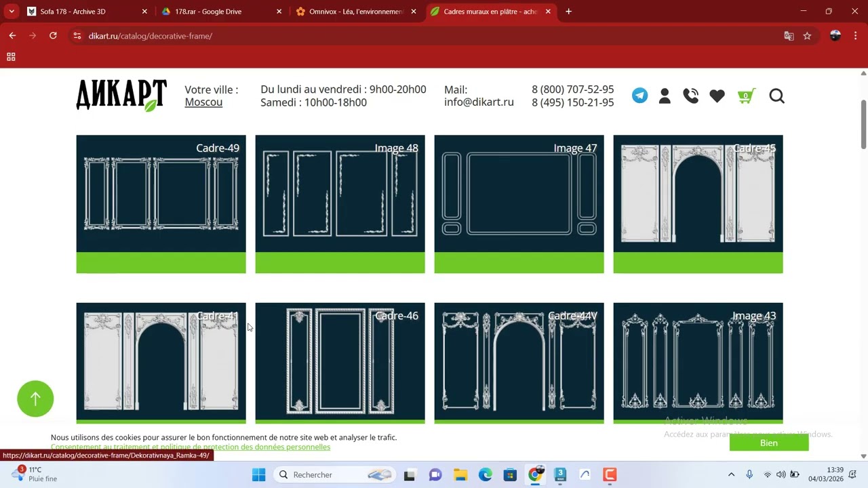Open network Wi-Fi tray icon
Image resolution: width=868 pixels, height=488 pixels.
[x=768, y=474]
